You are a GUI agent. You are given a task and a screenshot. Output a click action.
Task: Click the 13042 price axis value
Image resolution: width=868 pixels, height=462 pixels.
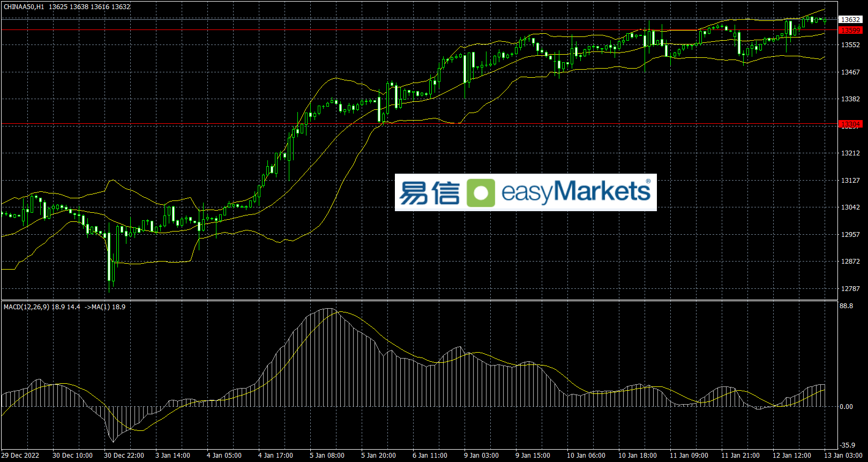(x=850, y=207)
